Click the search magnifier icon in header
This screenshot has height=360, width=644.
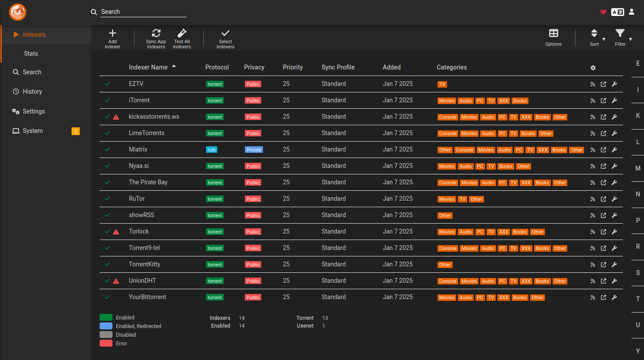pos(94,12)
